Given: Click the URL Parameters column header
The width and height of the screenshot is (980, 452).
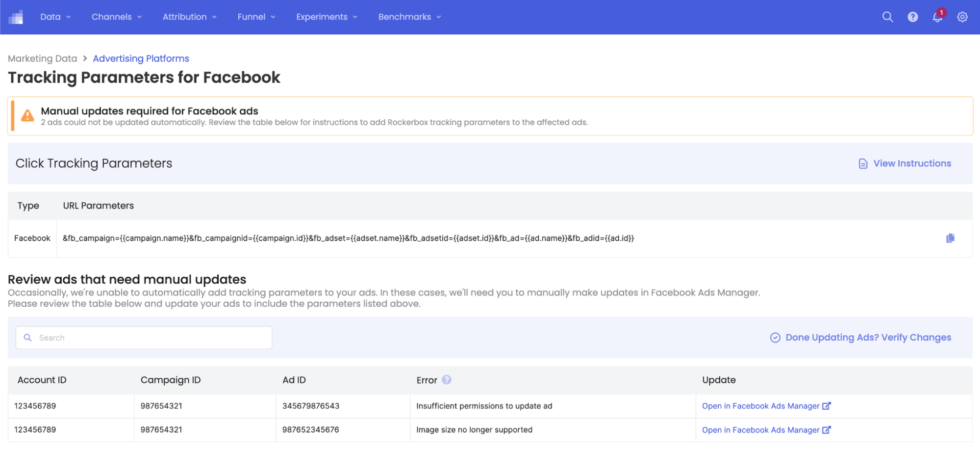Looking at the screenshot, I should pos(98,206).
